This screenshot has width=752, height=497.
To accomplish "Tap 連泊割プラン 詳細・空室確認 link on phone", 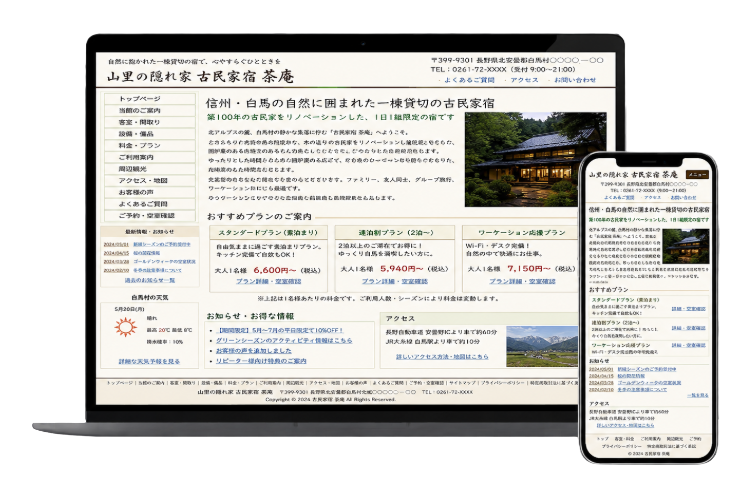I will coord(689,328).
